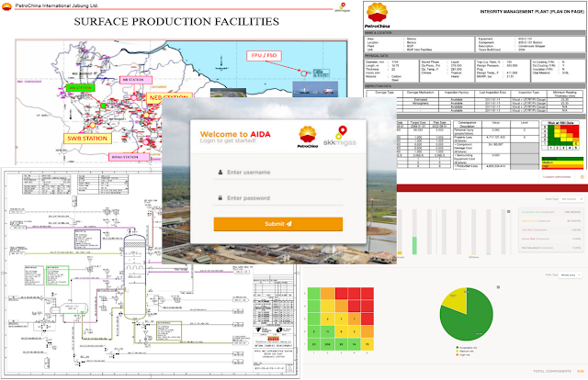Click the PetroChina logo on integrity report
This screenshot has width=588, height=380.
tap(378, 16)
